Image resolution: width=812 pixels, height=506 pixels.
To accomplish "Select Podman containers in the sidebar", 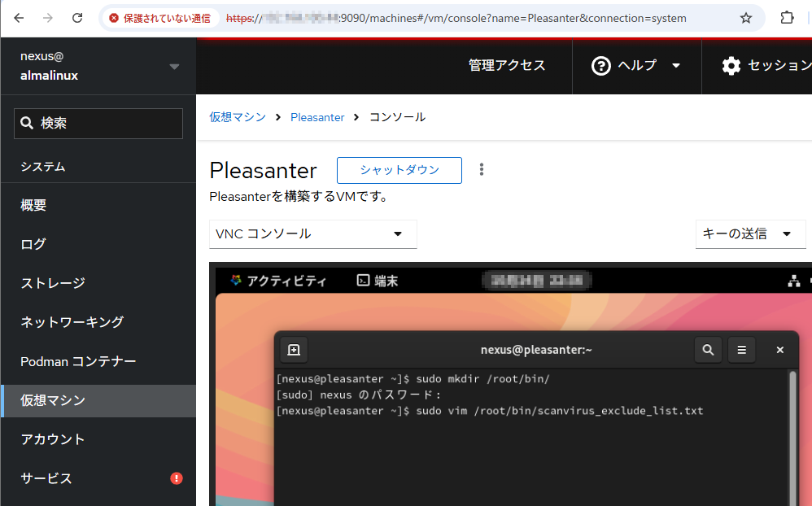I will point(78,361).
